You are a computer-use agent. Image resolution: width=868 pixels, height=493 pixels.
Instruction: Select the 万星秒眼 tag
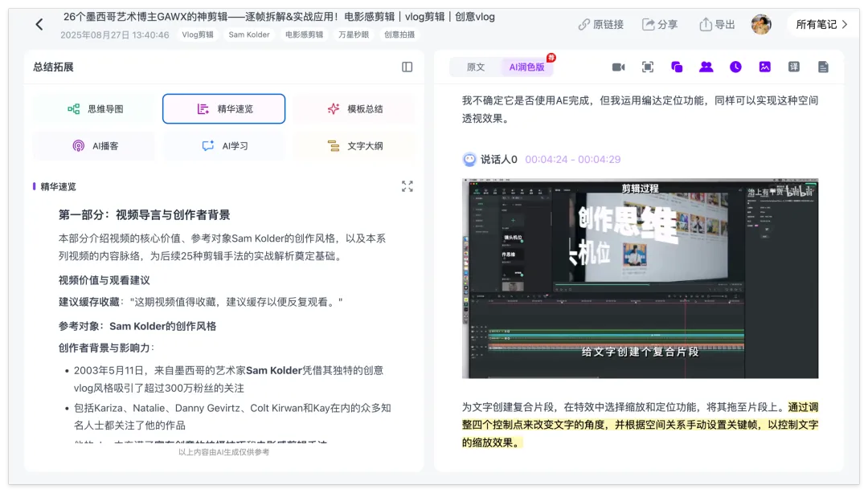(354, 35)
